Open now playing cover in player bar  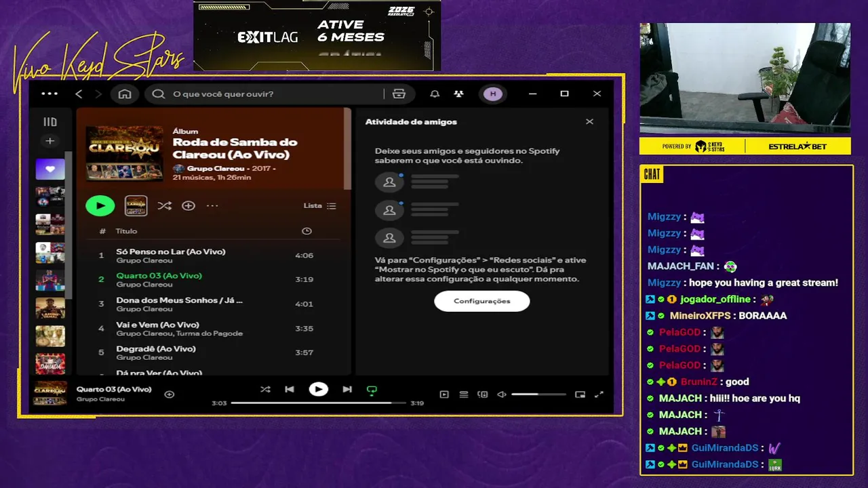50,394
